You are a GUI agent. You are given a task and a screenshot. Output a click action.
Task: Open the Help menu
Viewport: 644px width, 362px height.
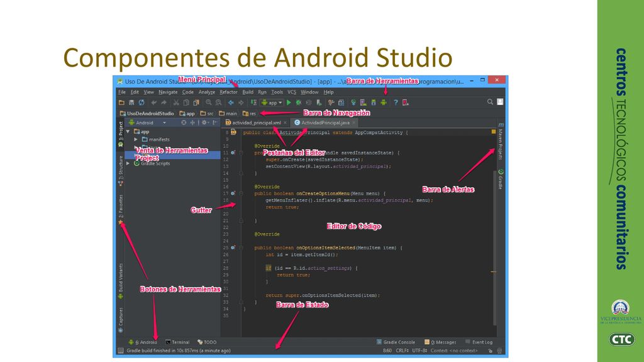pos(328,92)
